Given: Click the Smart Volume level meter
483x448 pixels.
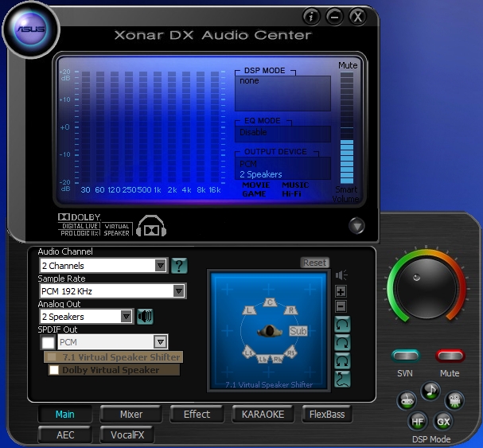Looking at the screenshot, I should (x=347, y=128).
